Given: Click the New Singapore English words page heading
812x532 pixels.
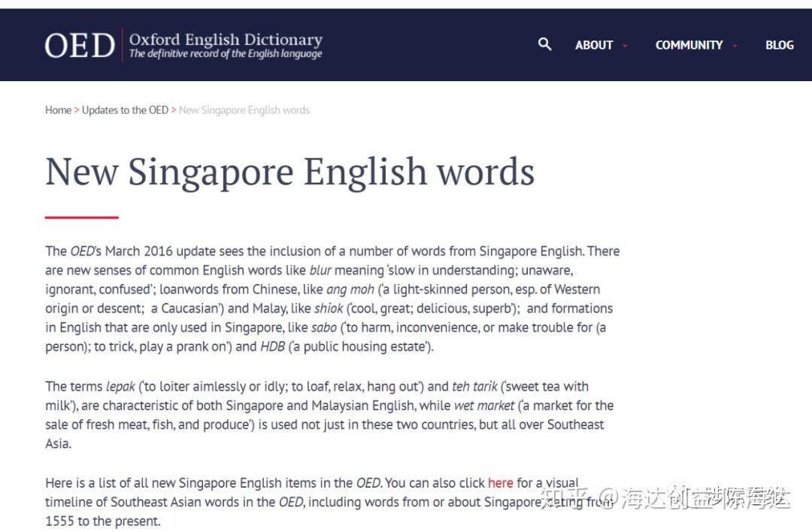Looking at the screenshot, I should coord(289,171).
